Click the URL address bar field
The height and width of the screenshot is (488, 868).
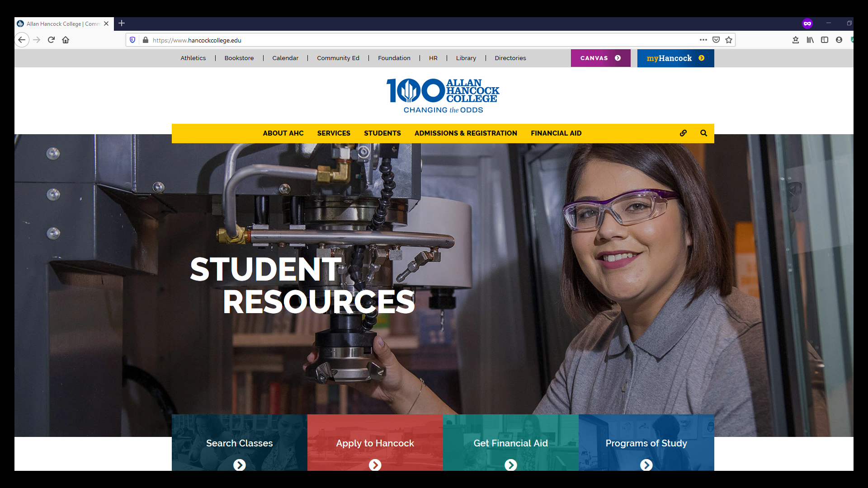point(407,40)
